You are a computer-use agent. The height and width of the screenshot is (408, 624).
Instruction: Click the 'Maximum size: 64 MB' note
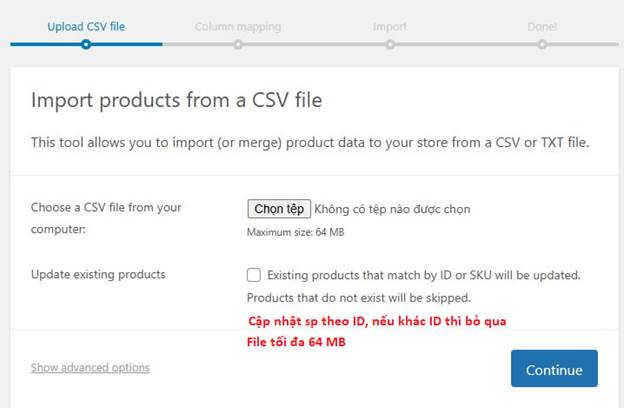tap(296, 232)
